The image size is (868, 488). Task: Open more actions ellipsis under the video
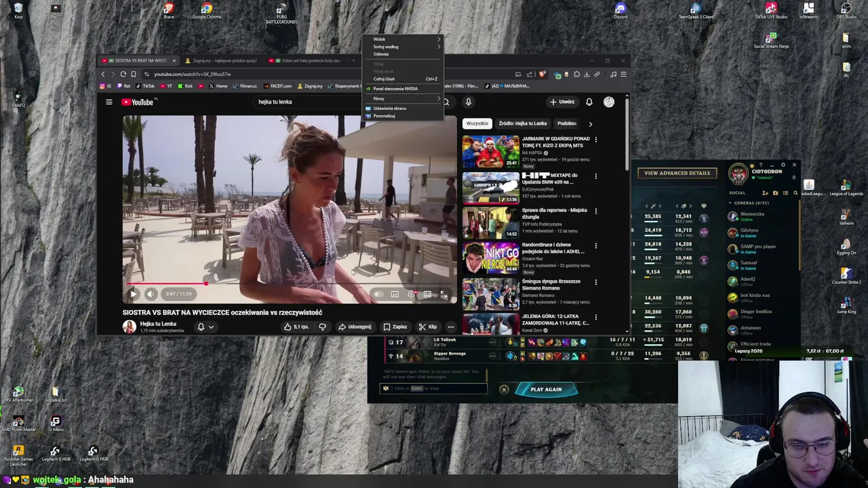(x=450, y=327)
